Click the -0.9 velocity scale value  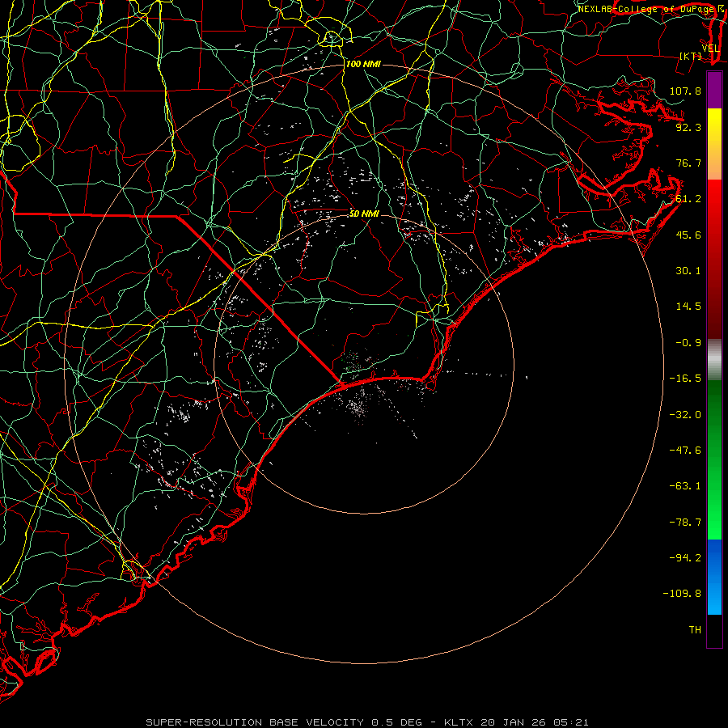(x=688, y=343)
